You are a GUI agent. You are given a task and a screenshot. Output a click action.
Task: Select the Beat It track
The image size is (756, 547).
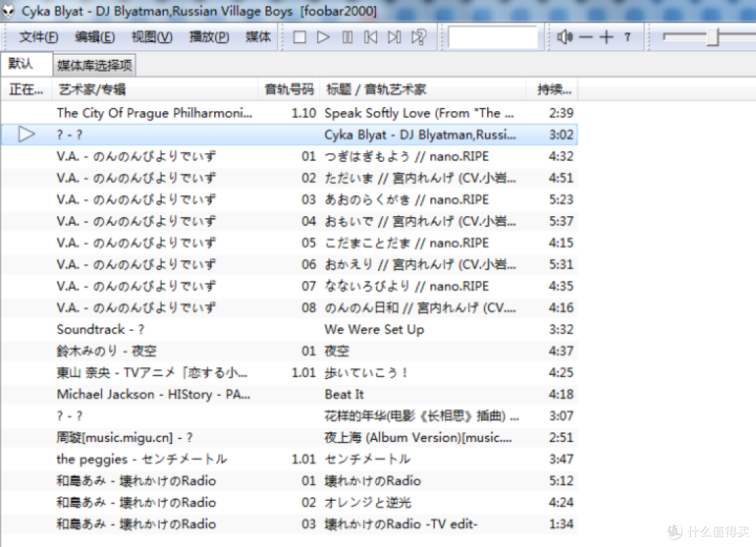(289, 395)
